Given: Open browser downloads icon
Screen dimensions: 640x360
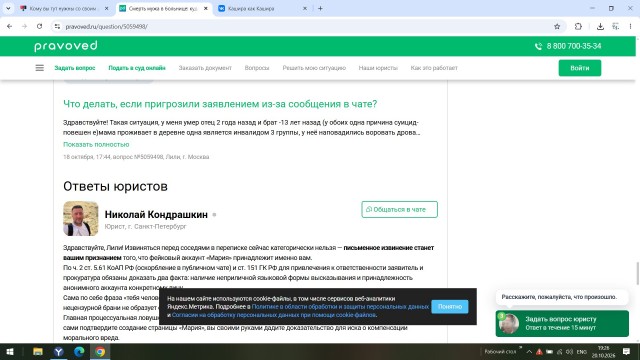Looking at the screenshot, I should 600,26.
